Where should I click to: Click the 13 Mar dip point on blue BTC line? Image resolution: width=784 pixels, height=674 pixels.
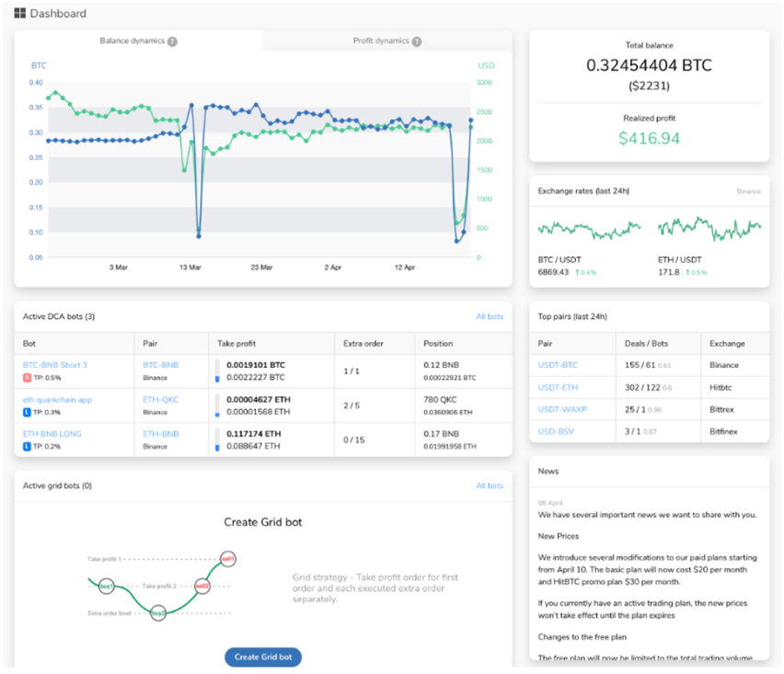(x=199, y=235)
